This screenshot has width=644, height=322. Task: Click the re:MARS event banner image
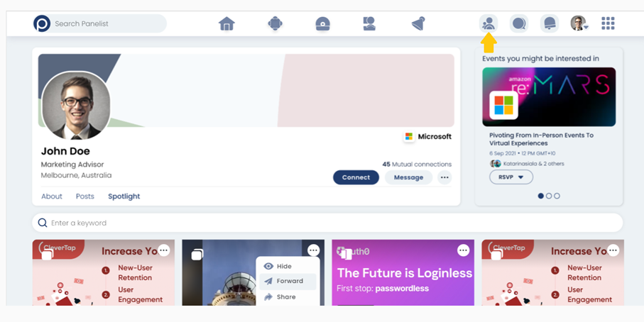point(549,96)
